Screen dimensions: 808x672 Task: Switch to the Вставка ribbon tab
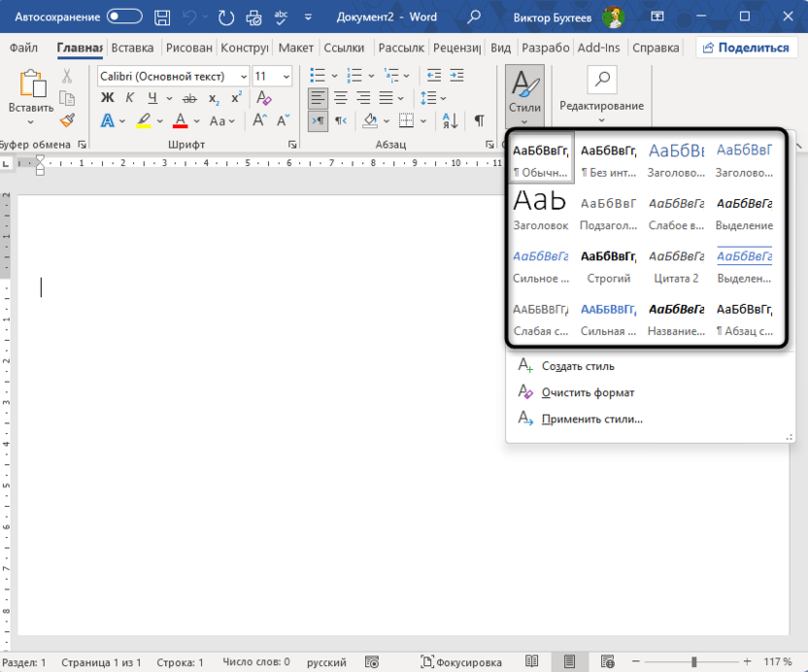[x=132, y=47]
